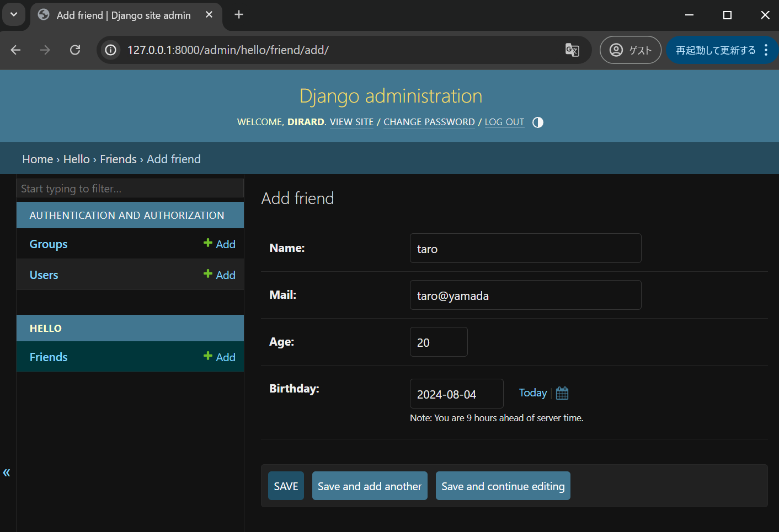The height and width of the screenshot is (532, 779).
Task: Click the Name field containing taro
Action: click(526, 248)
